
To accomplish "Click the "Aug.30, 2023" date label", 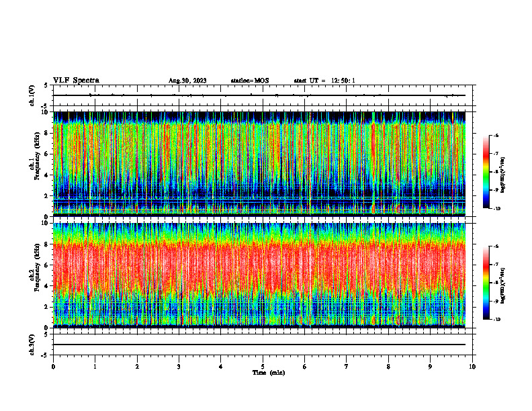I will click(x=187, y=81).
